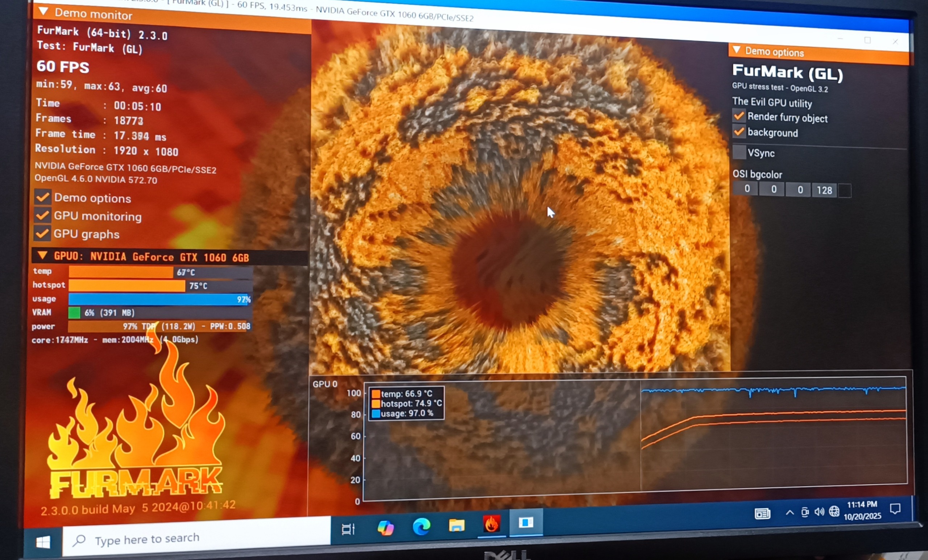Open the notification center icon

tap(895, 509)
